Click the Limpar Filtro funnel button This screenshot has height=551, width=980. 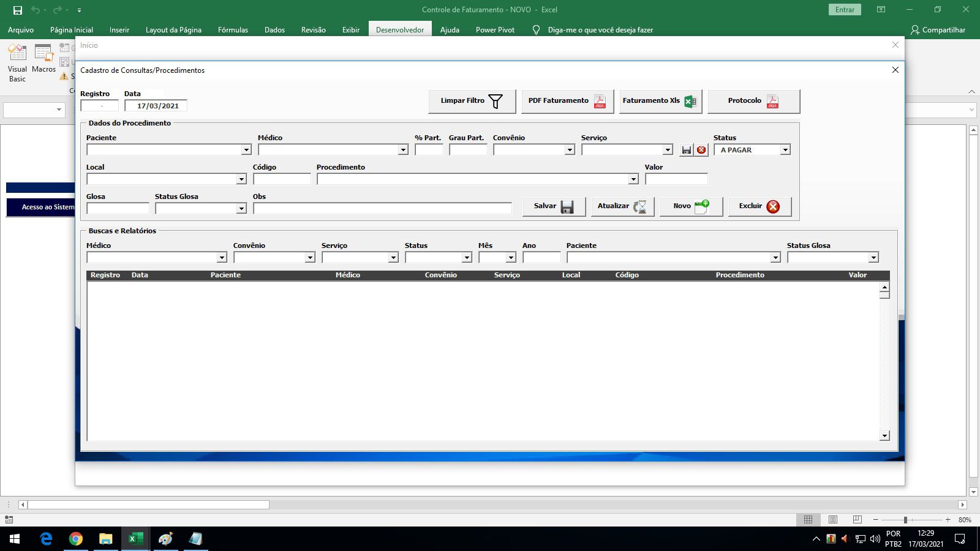click(472, 101)
